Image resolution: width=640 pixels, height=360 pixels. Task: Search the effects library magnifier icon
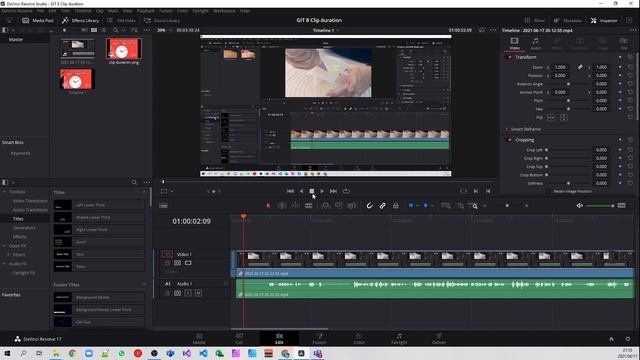134,182
